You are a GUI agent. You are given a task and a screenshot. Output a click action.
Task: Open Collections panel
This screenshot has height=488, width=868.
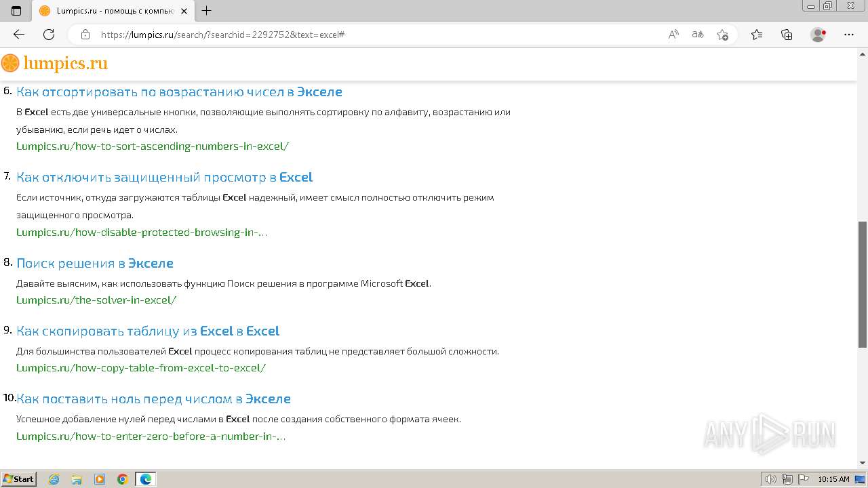pyautogui.click(x=787, y=35)
